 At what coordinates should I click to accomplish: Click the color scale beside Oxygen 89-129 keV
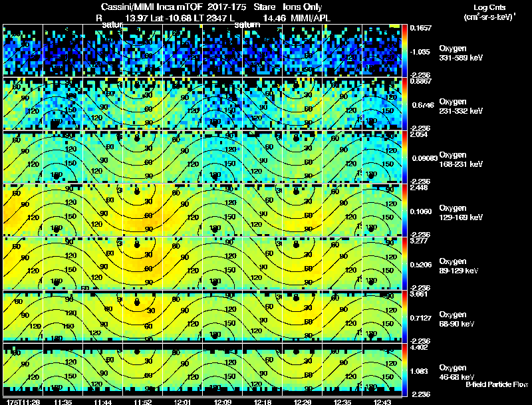click(x=404, y=263)
